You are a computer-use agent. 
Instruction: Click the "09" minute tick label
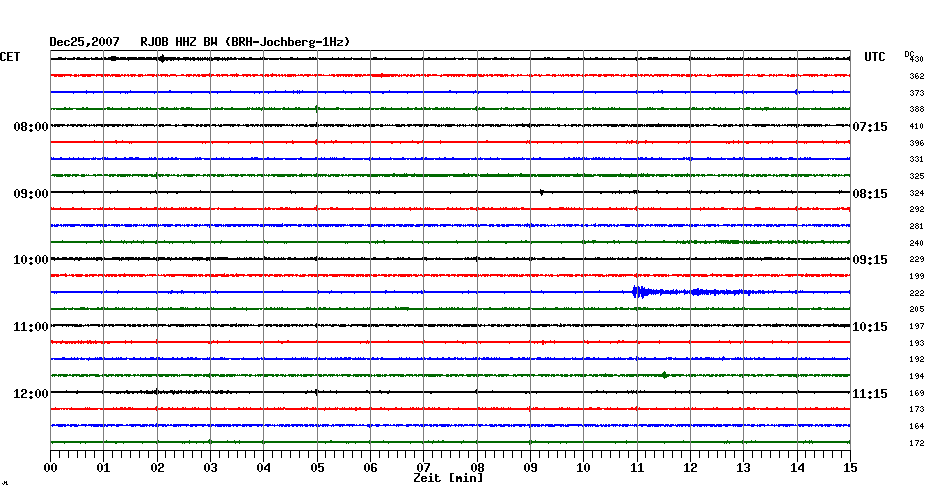(530, 468)
